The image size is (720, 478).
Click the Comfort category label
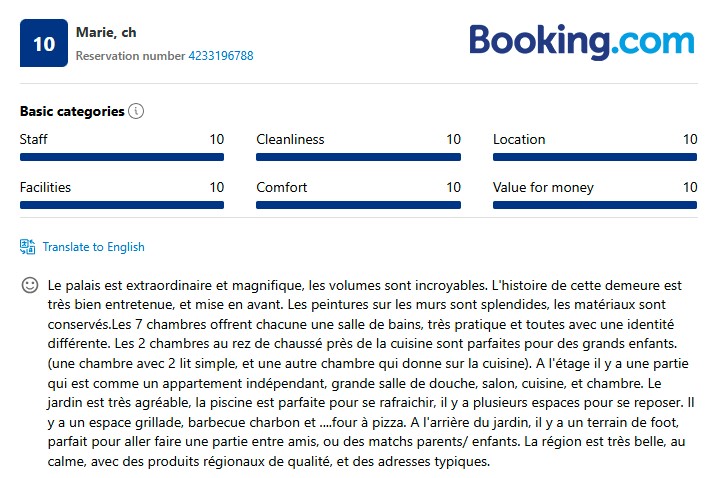[x=282, y=187]
